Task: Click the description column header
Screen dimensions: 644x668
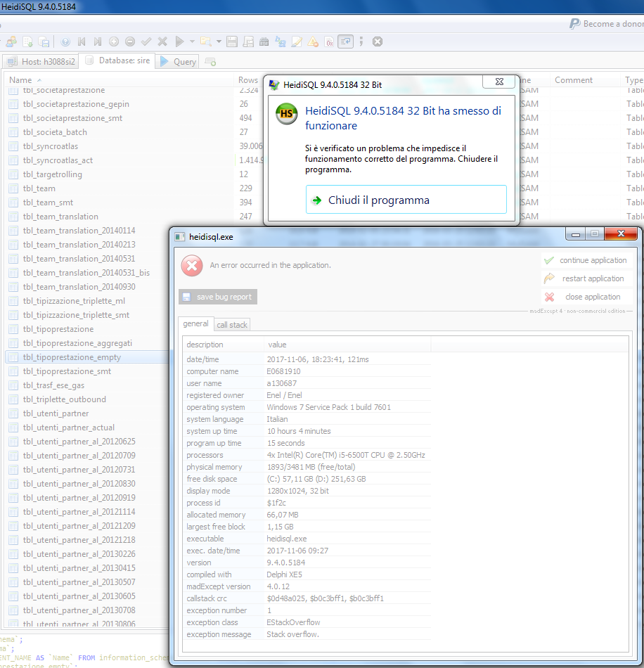Action: pyautogui.click(x=223, y=345)
